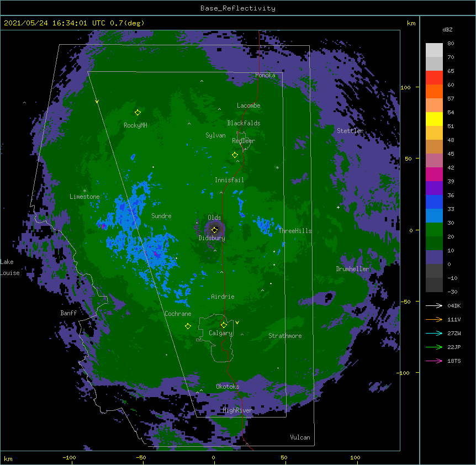Click the Calgary city label
The width and height of the screenshot is (476, 465).
(x=221, y=333)
